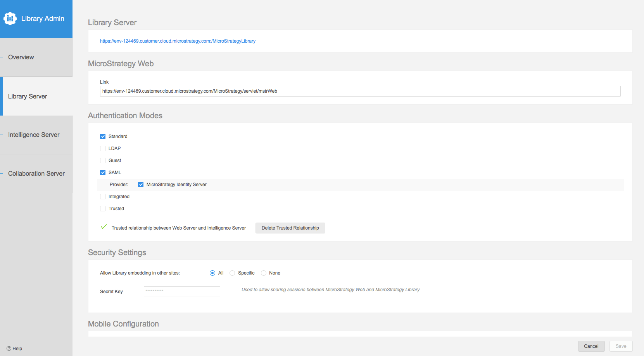Viewport: 644px width, 356px height.
Task: Check the Trusted authentication option
Action: [x=103, y=209]
